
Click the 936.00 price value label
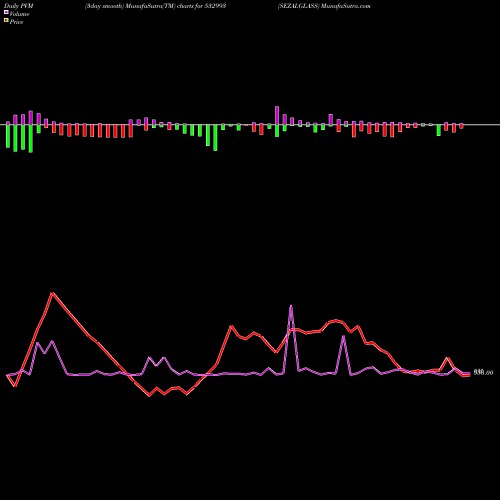pyautogui.click(x=483, y=372)
